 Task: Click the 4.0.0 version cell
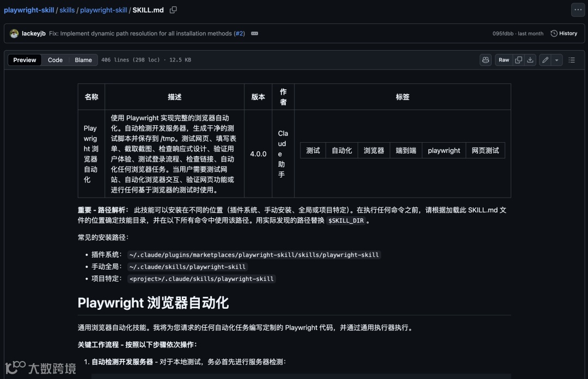(258, 154)
